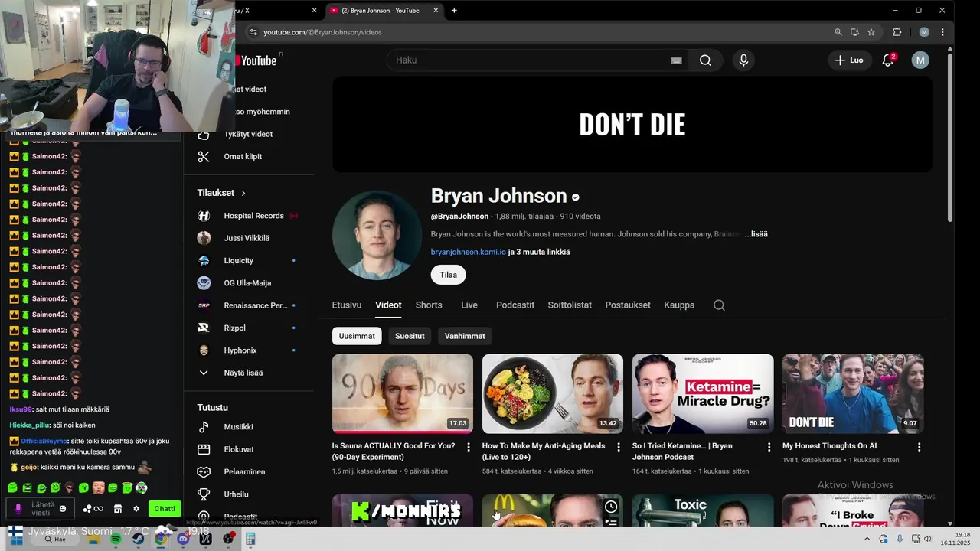Open the Etusivu channel tab

click(347, 305)
